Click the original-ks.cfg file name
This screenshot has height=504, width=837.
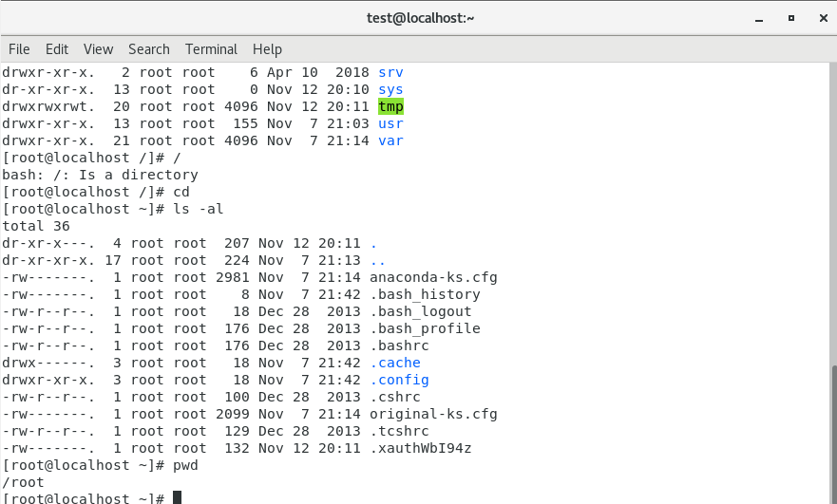(433, 414)
